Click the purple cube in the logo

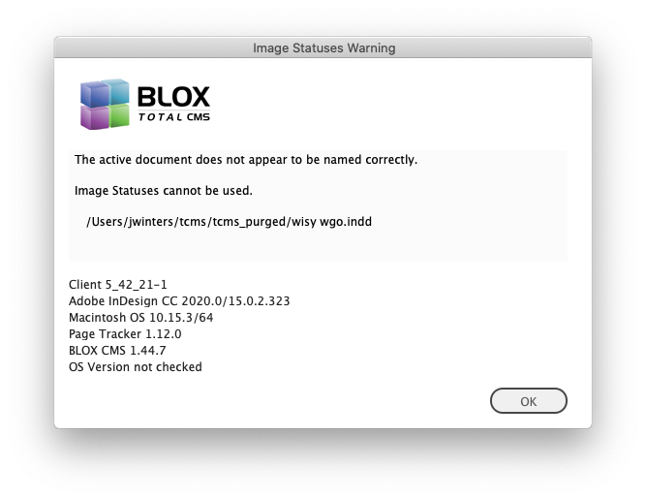coord(94,117)
